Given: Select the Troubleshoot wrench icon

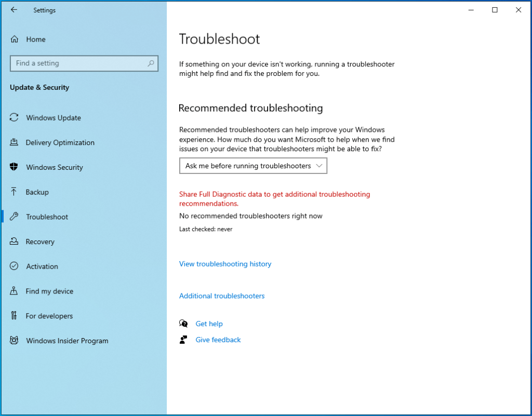Looking at the screenshot, I should [x=14, y=217].
